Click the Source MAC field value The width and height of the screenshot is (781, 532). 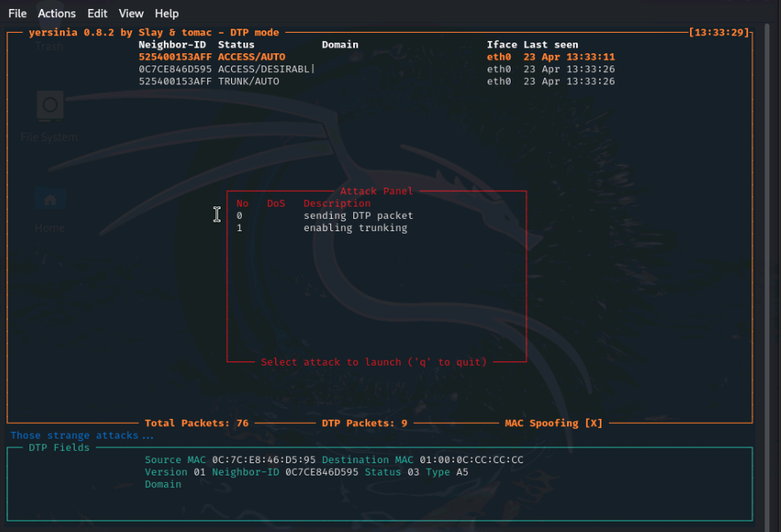point(263,460)
